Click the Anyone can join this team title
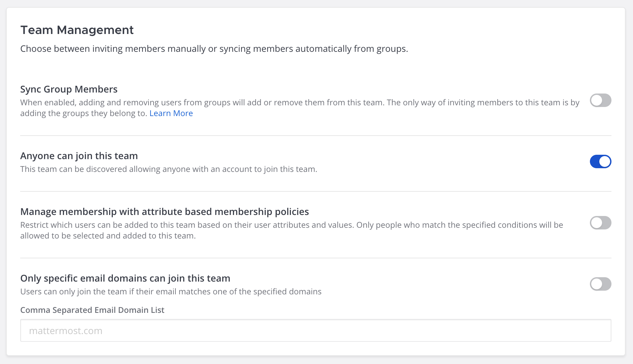The width and height of the screenshot is (633, 364). [79, 156]
